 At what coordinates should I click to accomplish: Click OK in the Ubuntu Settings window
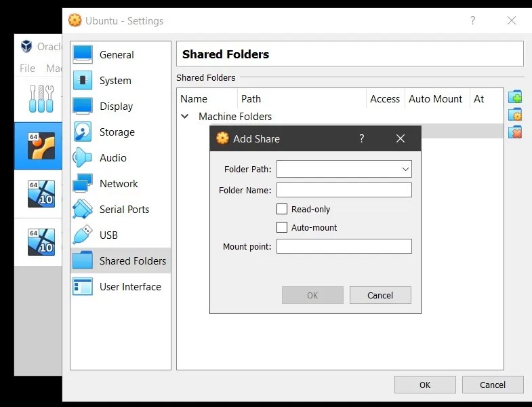425,385
